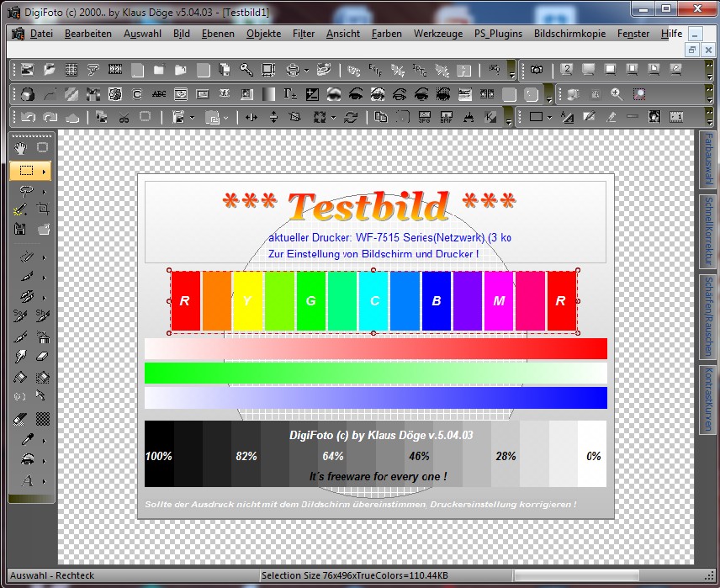
Task: Click the yellow Y swatch in test image
Action: click(248, 301)
